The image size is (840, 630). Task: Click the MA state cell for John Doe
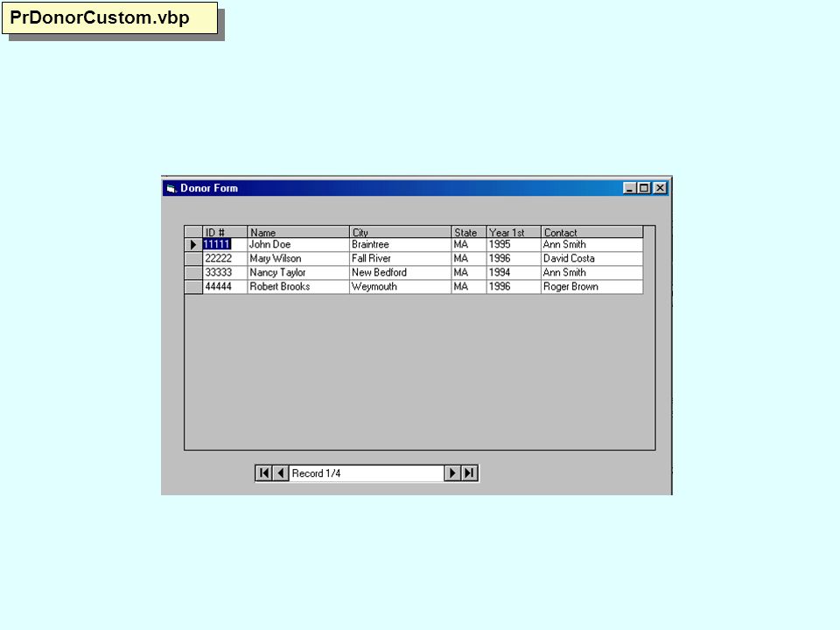pos(469,244)
